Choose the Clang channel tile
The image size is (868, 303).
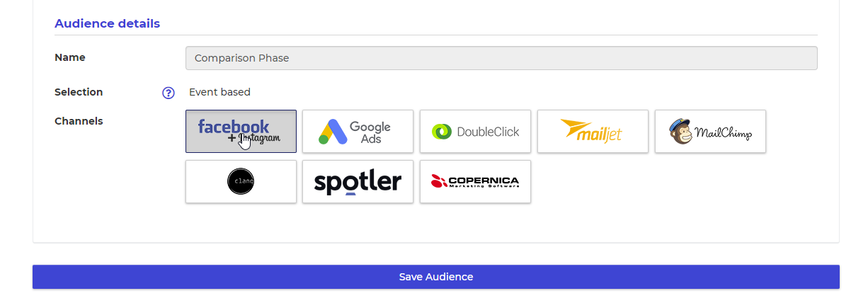pyautogui.click(x=241, y=181)
